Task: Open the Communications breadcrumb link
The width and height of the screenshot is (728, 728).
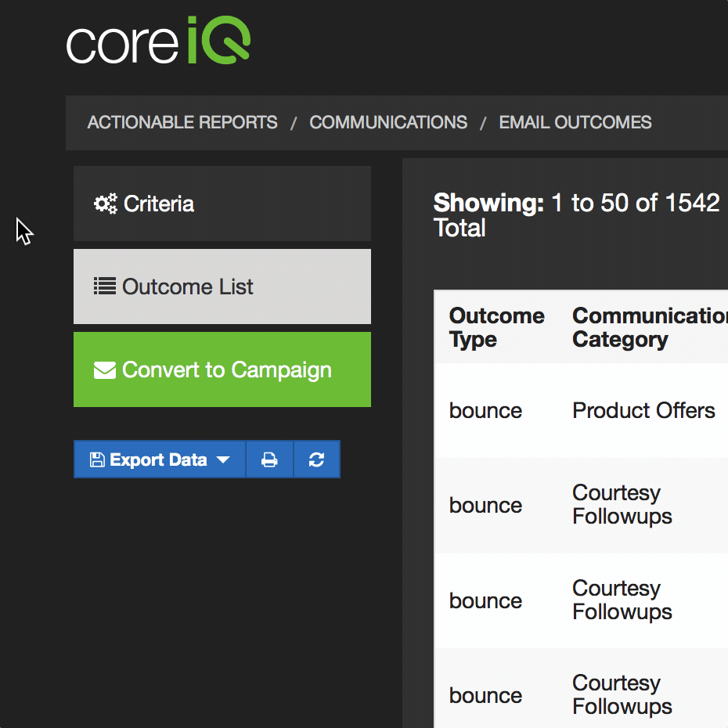Action: [388, 123]
